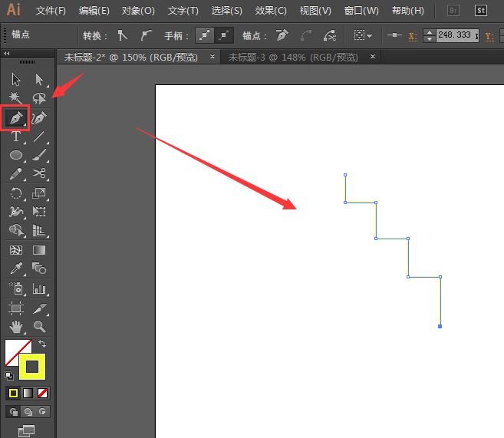Viewport: 504px width, 438px height.
Task: Set paint to None
Action: [x=42, y=393]
